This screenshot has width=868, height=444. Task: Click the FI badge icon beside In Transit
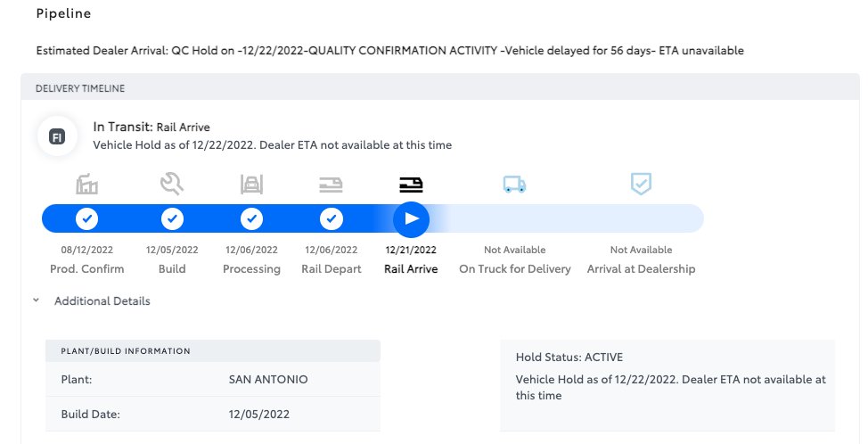point(57,136)
